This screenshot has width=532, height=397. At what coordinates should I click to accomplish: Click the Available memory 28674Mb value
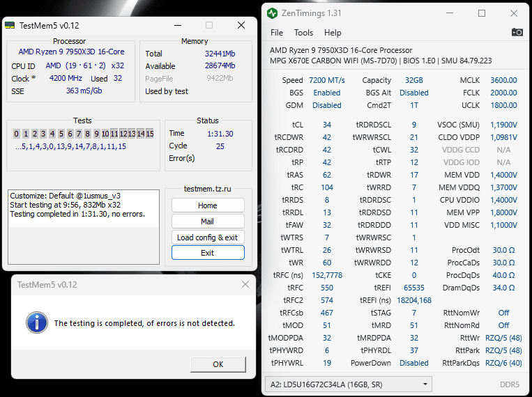tap(220, 65)
